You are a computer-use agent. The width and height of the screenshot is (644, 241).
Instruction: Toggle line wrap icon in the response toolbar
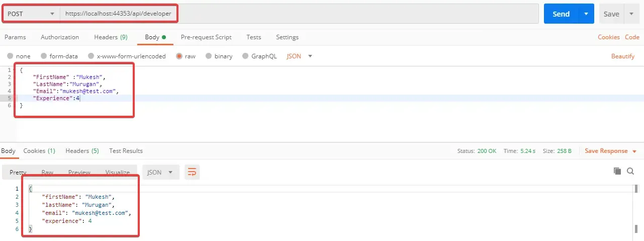pyautogui.click(x=192, y=172)
